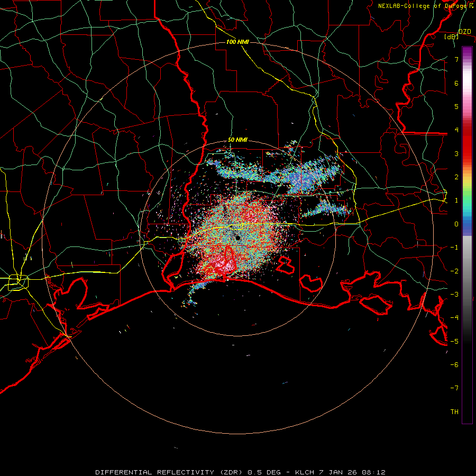Click the color scale value -3

click(x=454, y=295)
